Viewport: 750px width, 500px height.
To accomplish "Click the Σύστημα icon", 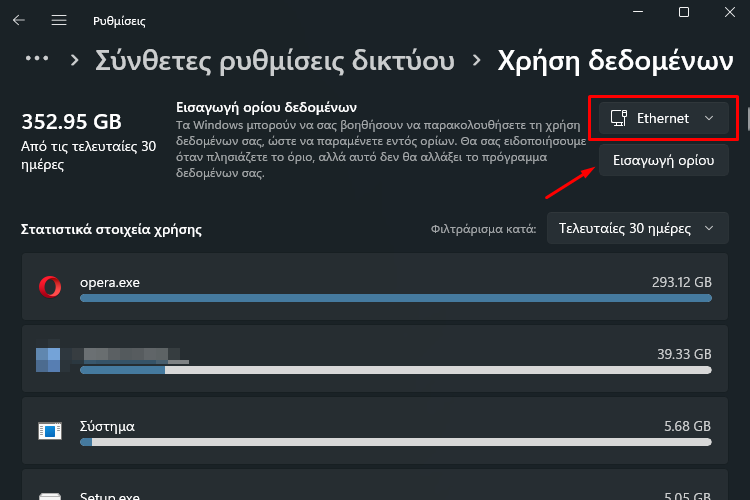I will pyautogui.click(x=50, y=431).
